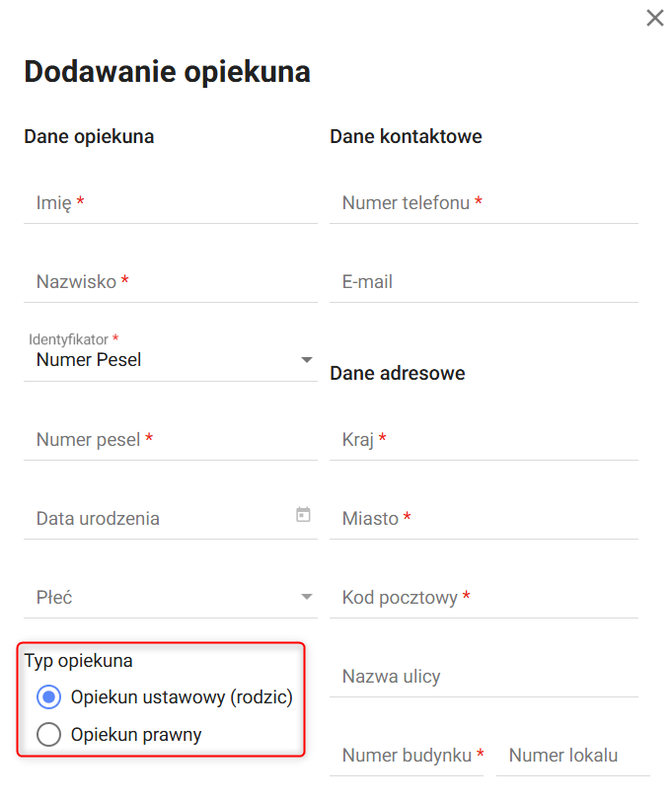Select Opiekun ustawowy (rodzic) radio option
672x802 pixels.
(x=48, y=697)
